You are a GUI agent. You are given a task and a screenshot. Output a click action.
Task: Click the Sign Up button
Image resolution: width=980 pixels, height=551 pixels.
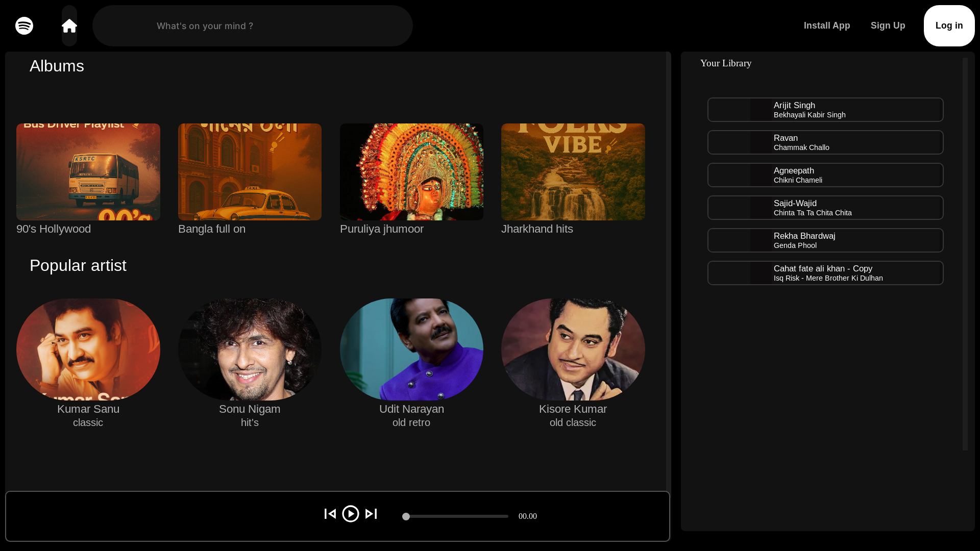[x=888, y=26]
